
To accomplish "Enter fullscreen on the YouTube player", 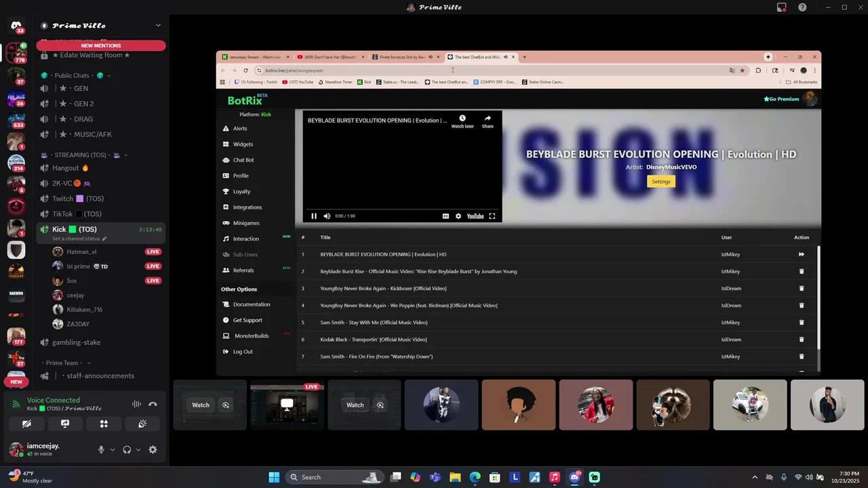I will point(492,216).
